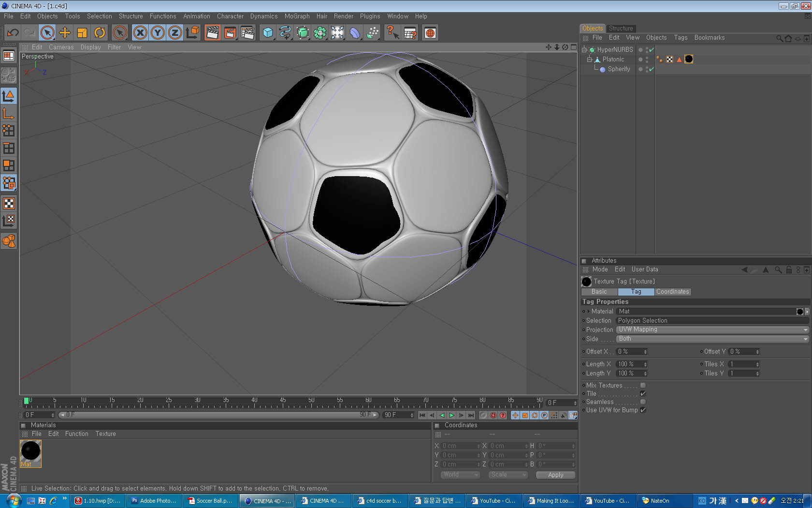
Task: Open the particle emitter icon
Action: [x=372, y=33]
